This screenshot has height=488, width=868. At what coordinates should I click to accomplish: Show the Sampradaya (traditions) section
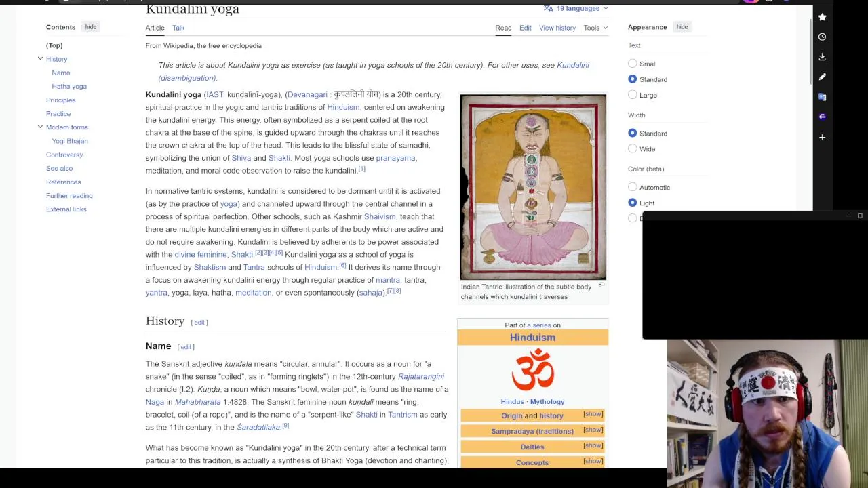(593, 430)
